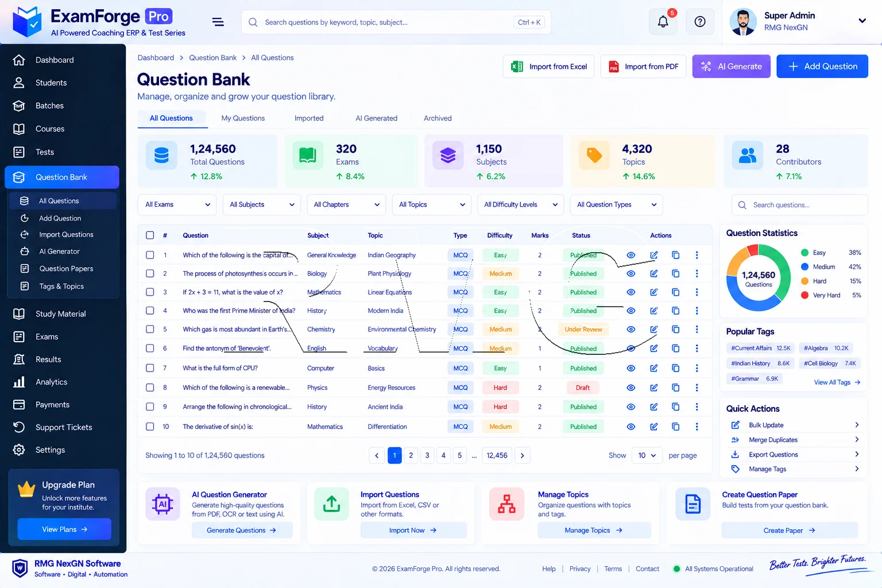Edit question 7 with pencil icon
Viewport: 882px width, 588px height.
[653, 368]
